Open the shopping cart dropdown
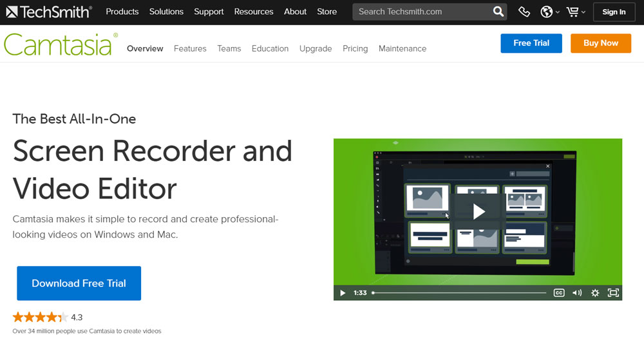Screen dimensions: 644x351 pyautogui.click(x=576, y=12)
